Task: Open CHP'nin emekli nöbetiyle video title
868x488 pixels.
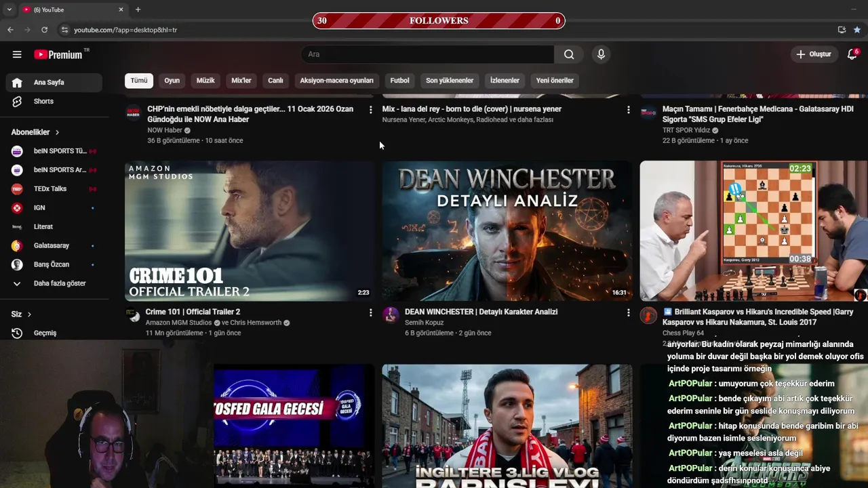Action: (x=250, y=114)
